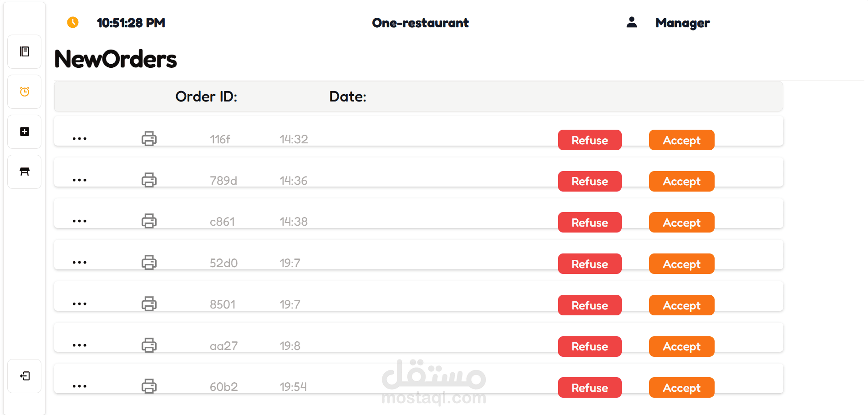
Task: Print order 60b2 with the printer icon
Action: 149,386
